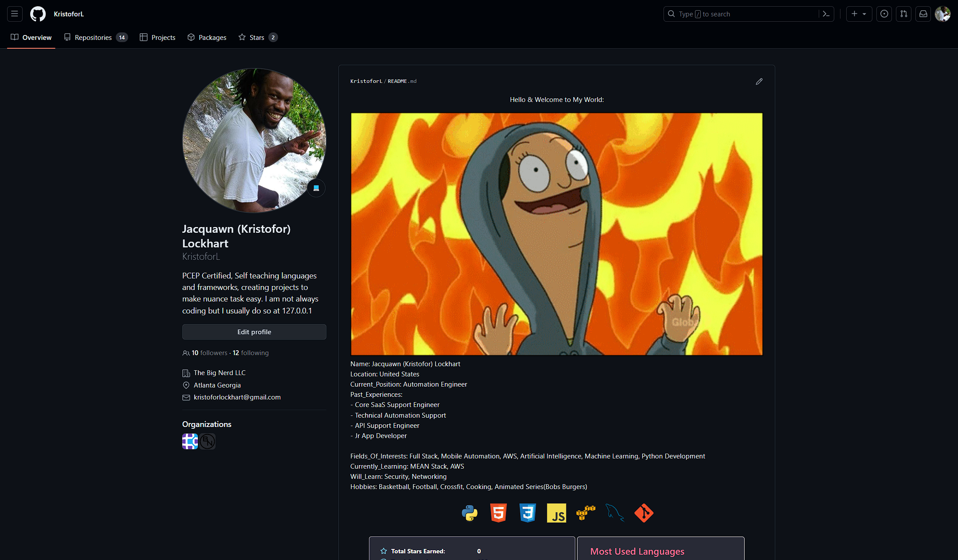The height and width of the screenshot is (560, 958).
Task: Click the Stars count badge 2
Action: click(x=273, y=37)
